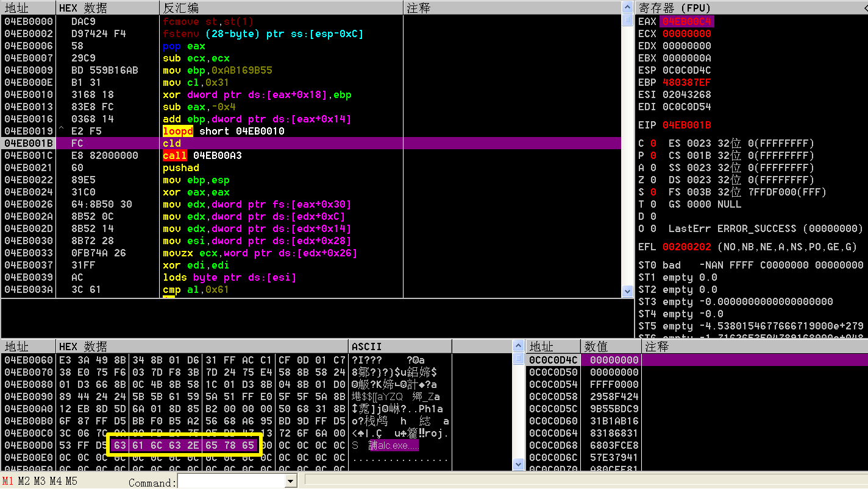Screen dimensions: 868x489
Task: Switch to the M4 tab
Action: coord(55,481)
